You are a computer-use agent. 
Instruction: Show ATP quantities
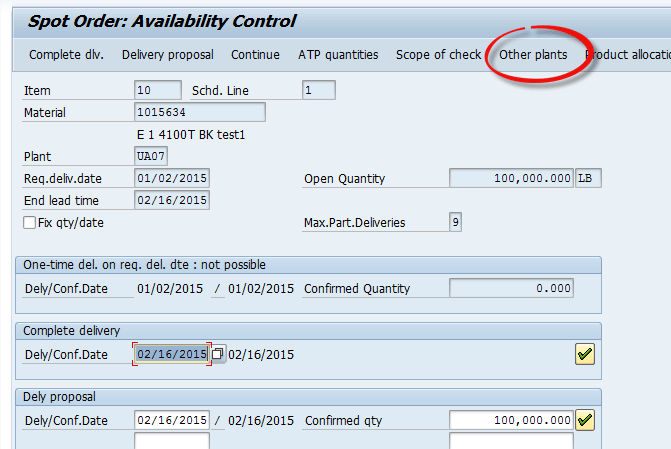tap(338, 55)
